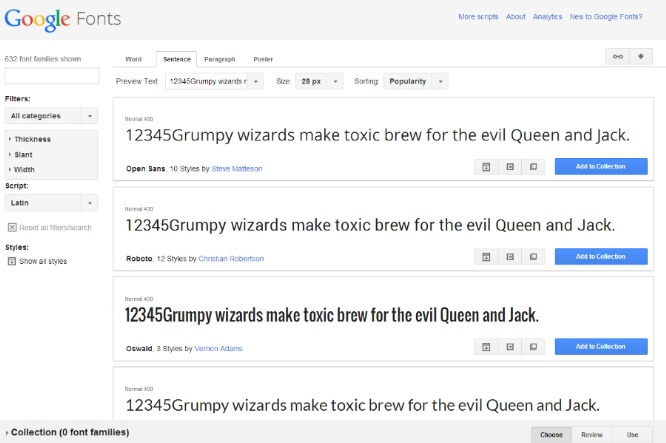Open the About link
This screenshot has width=666, height=443.
(516, 17)
